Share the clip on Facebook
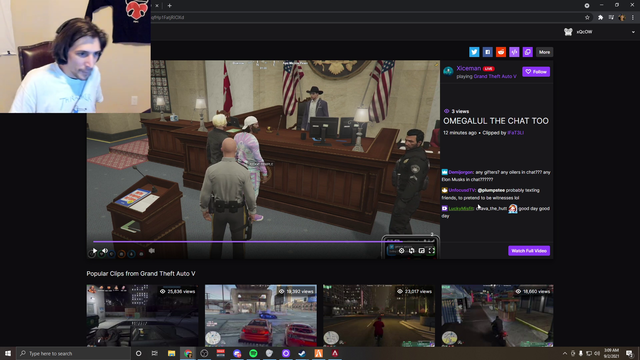The width and height of the screenshot is (640, 360). click(x=487, y=52)
